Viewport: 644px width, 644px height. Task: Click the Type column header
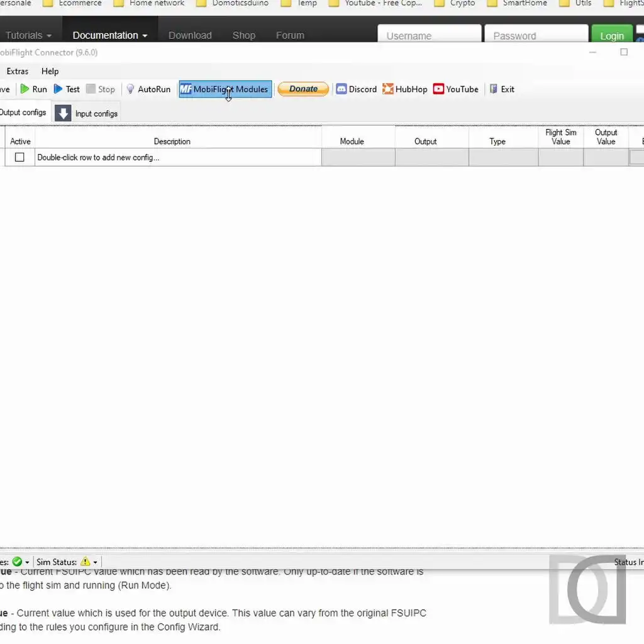point(497,142)
